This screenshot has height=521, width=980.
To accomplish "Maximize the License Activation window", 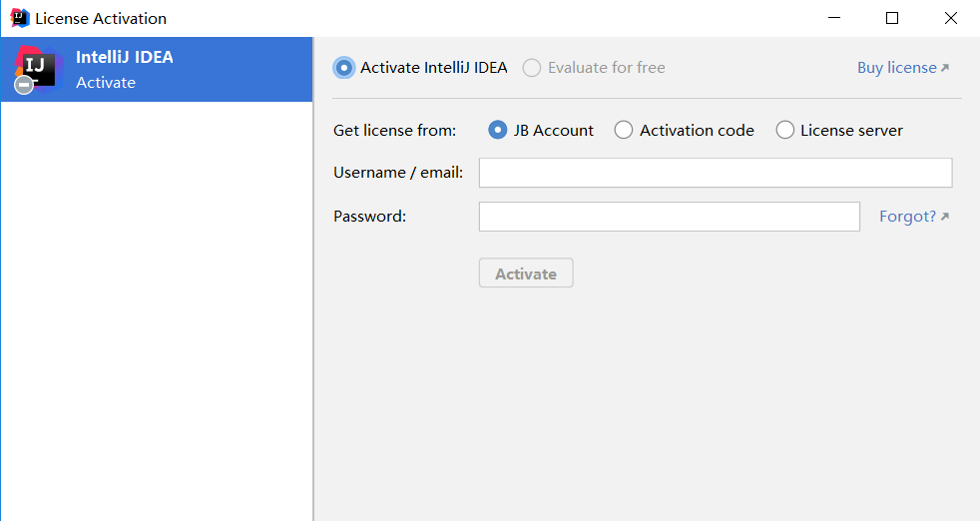I will 892,18.
